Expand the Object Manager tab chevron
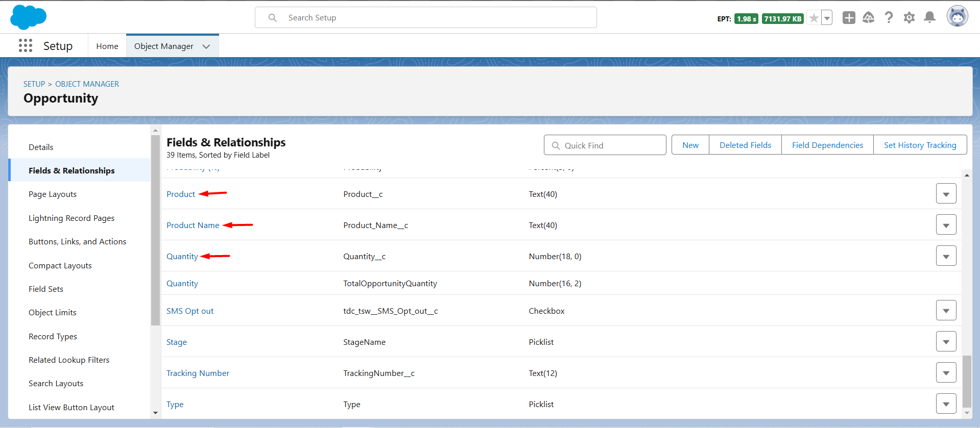The image size is (980, 428). [x=206, y=46]
